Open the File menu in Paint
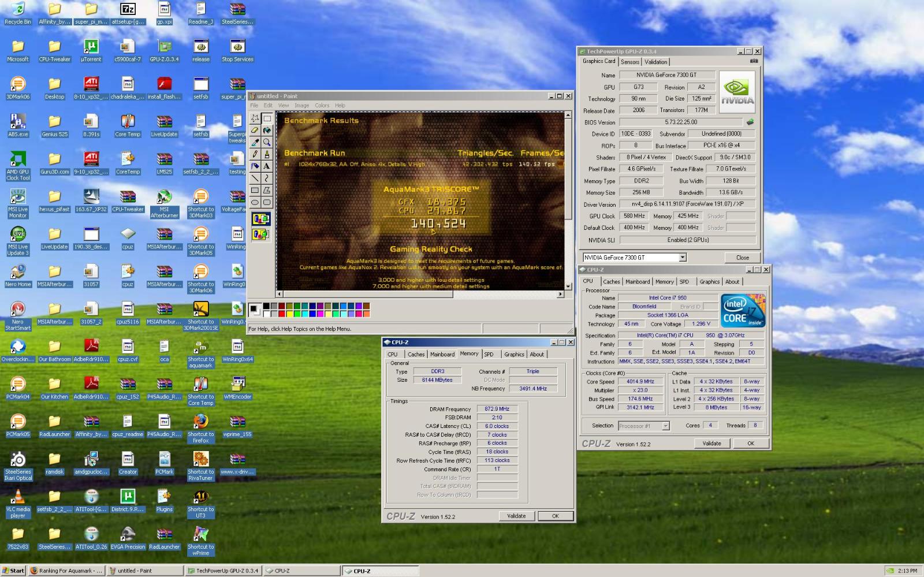 point(254,106)
